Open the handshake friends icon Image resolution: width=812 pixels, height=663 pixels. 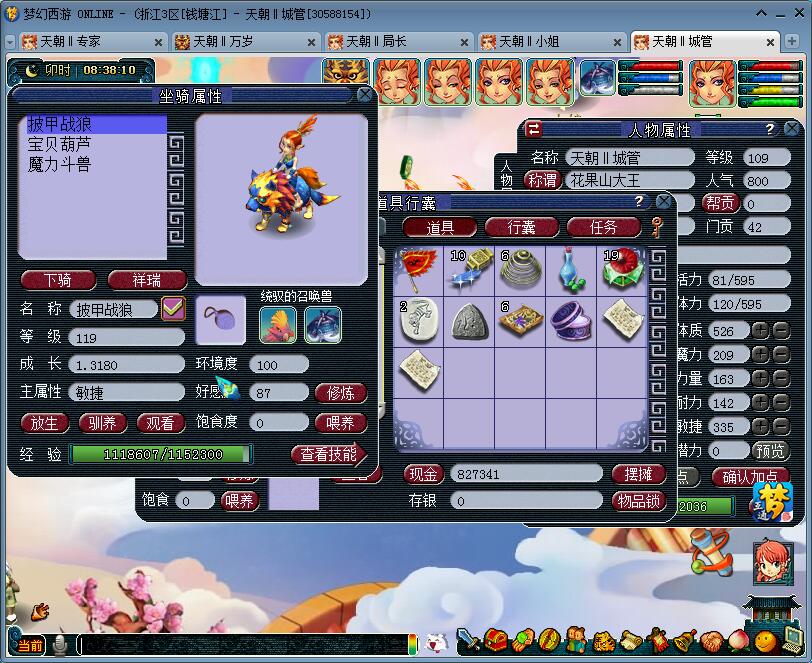point(712,641)
